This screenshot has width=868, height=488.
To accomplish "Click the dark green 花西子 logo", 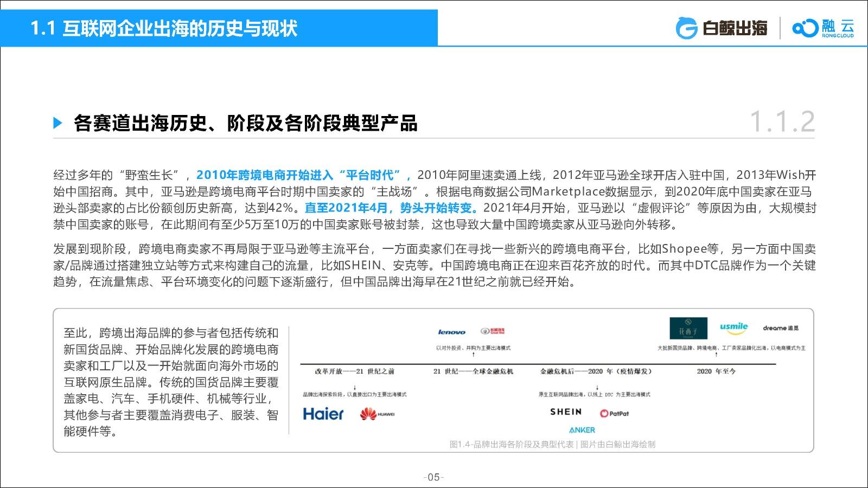I will 688,328.
